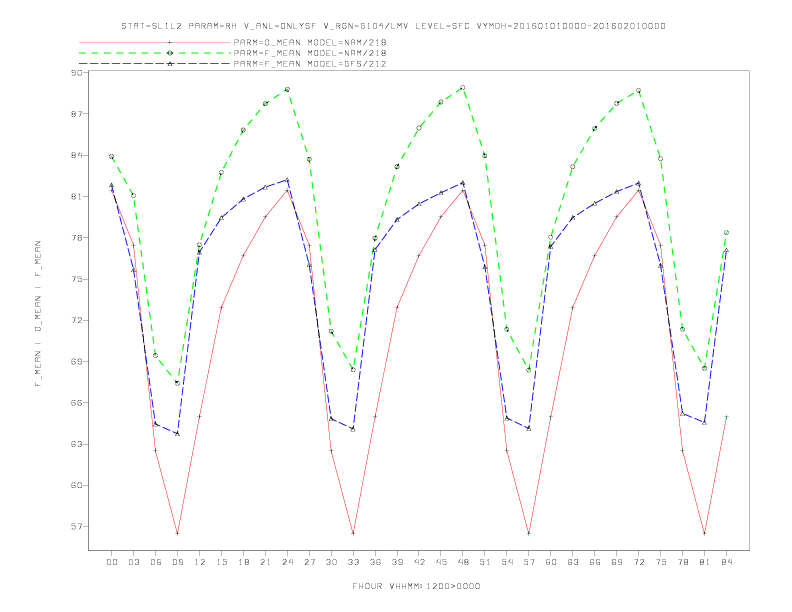Click x-axis tick label 75
The image size is (792, 612).
pos(661,562)
